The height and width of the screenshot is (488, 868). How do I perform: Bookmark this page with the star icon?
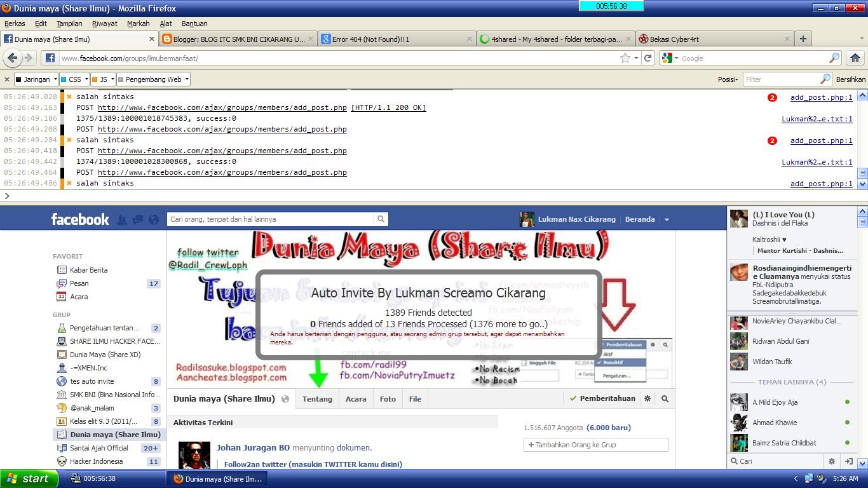pos(626,58)
